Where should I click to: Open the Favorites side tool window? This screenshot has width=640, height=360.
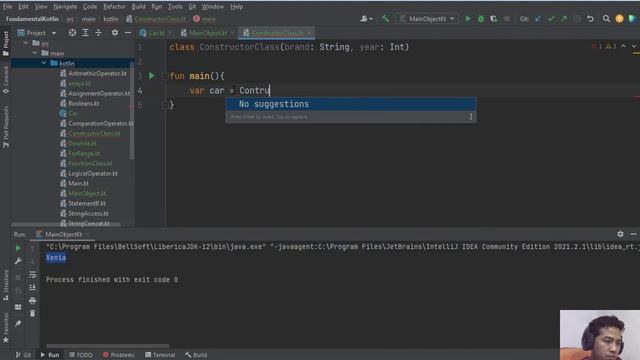6,329
